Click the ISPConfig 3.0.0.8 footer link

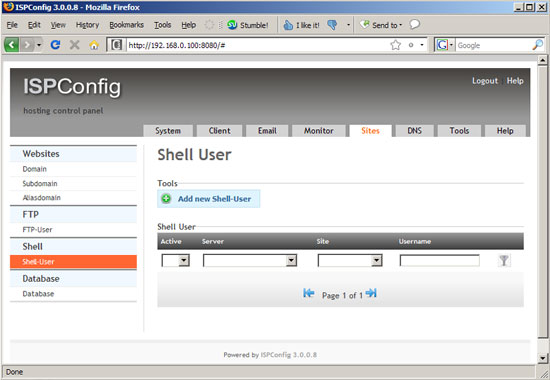[x=289, y=355]
